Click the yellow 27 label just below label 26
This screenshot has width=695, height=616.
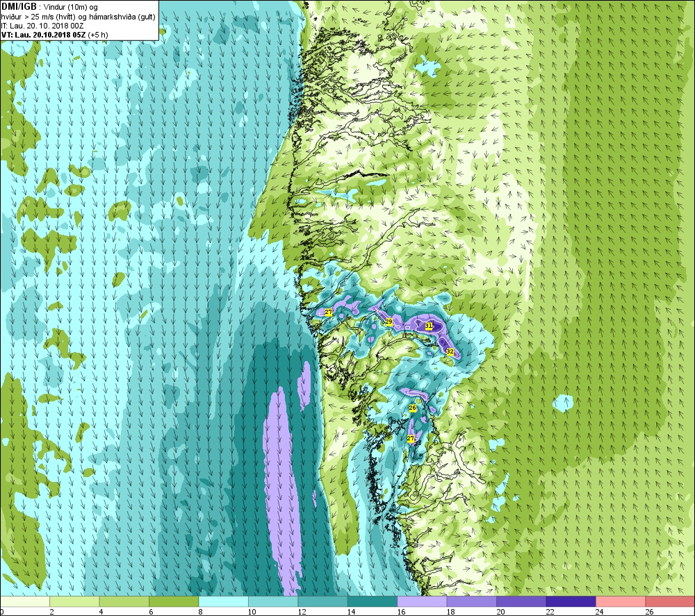point(411,438)
